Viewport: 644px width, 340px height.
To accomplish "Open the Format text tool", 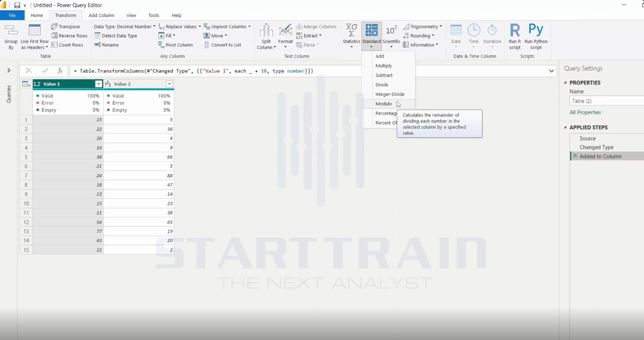I will click(286, 36).
